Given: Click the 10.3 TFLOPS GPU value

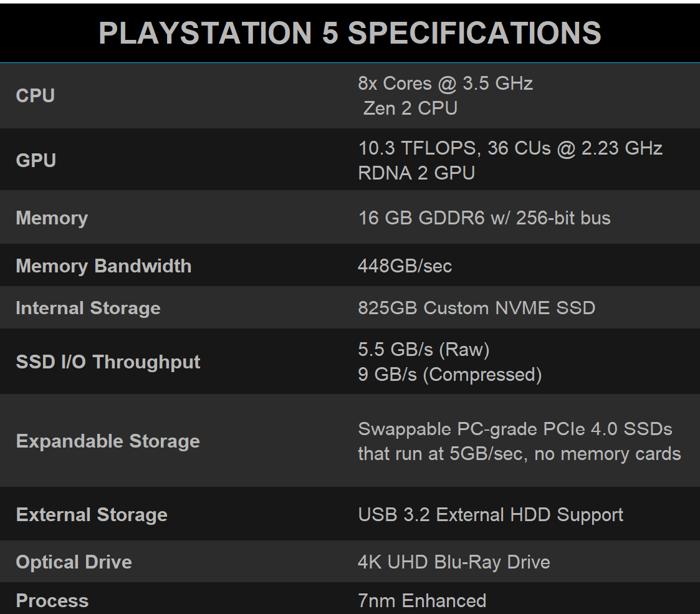Looking at the screenshot, I should point(510,148).
